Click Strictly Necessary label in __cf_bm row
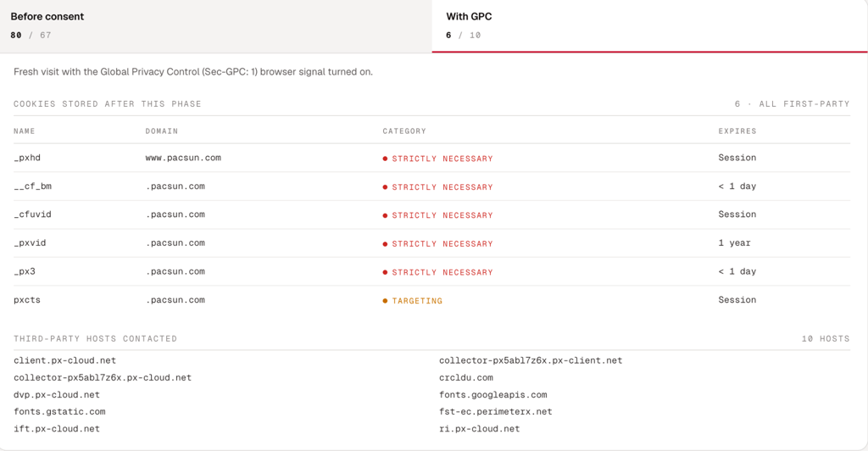Image resolution: width=868 pixels, height=451 pixels. pyautogui.click(x=438, y=187)
